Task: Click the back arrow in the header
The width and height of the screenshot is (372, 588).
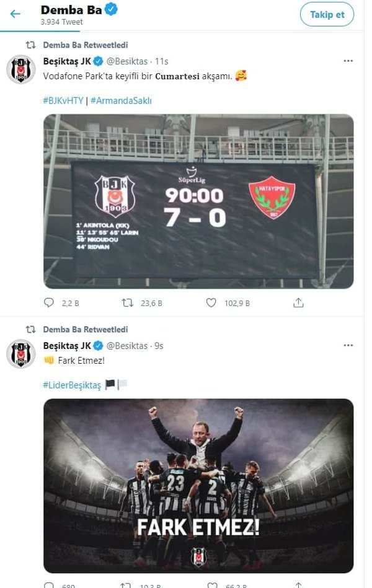Action: [x=15, y=14]
